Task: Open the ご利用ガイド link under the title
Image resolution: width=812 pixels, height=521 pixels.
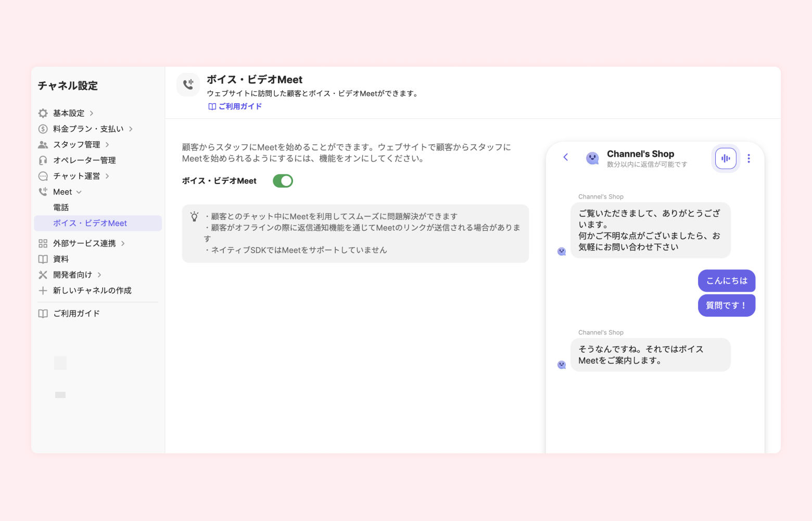Action: click(x=235, y=106)
